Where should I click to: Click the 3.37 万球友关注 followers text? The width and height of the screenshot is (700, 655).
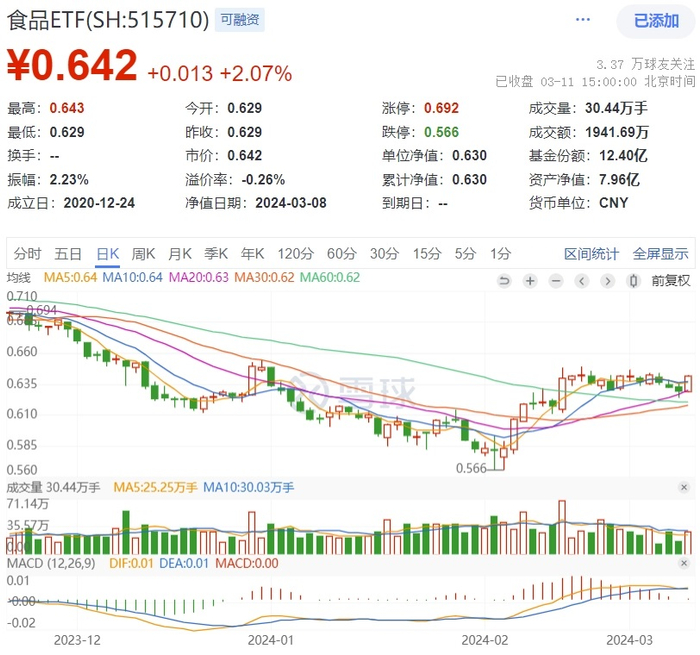tap(646, 65)
